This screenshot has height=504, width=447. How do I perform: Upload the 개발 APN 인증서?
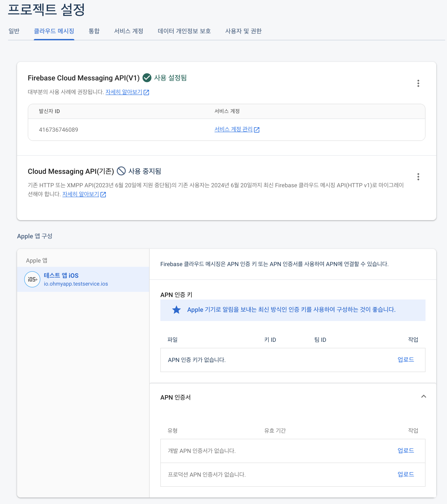click(406, 450)
